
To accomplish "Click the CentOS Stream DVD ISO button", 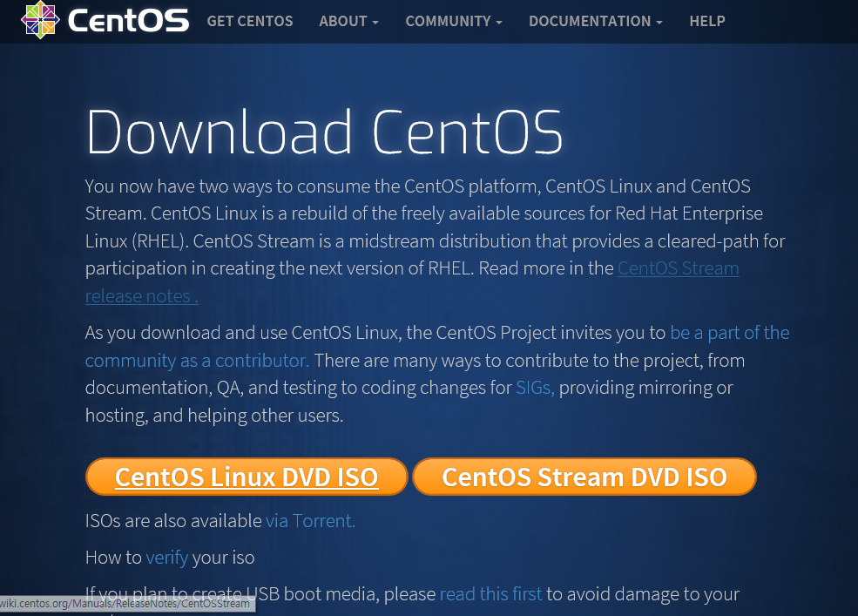I will point(584,477).
